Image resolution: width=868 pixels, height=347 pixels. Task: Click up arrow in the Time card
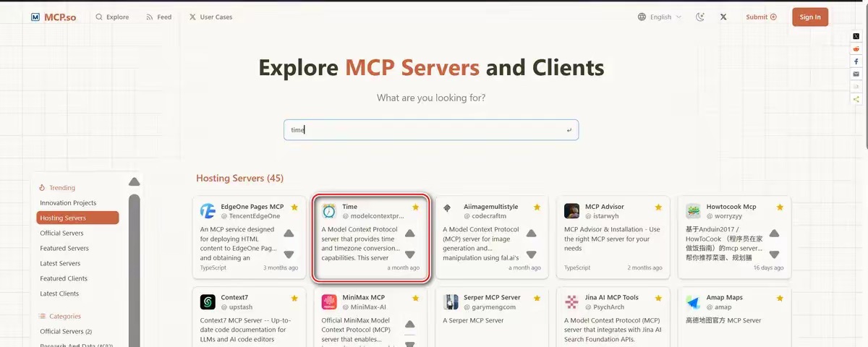pyautogui.click(x=409, y=233)
